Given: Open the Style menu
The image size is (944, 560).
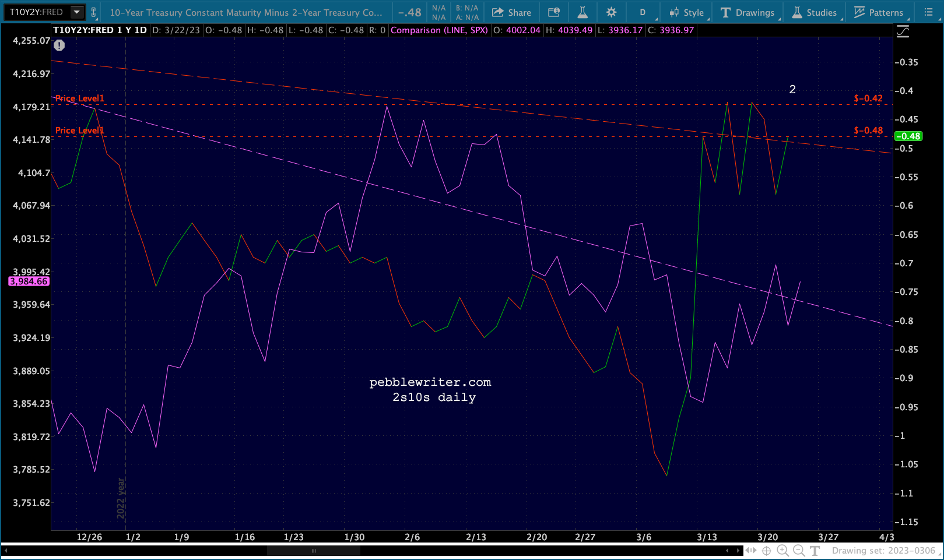Looking at the screenshot, I should (x=687, y=12).
